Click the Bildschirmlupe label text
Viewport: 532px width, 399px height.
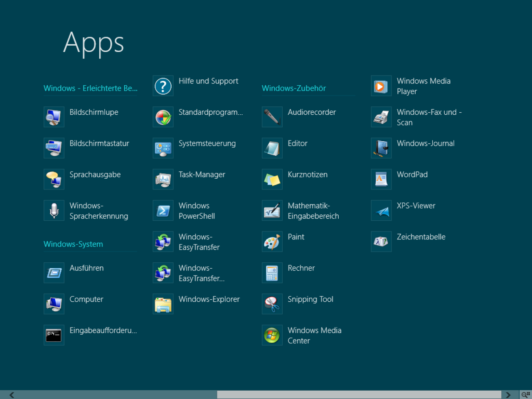[x=94, y=112]
